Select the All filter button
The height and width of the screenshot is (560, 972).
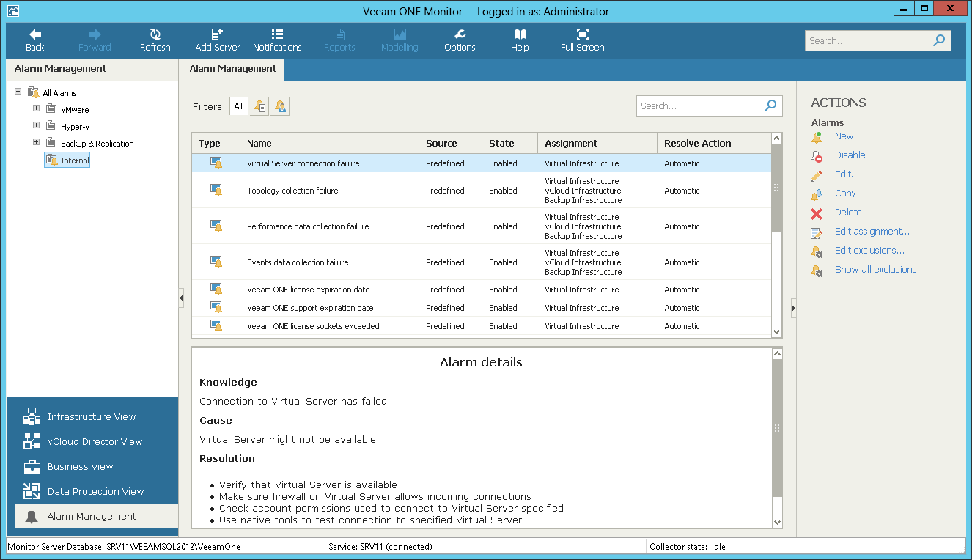238,106
